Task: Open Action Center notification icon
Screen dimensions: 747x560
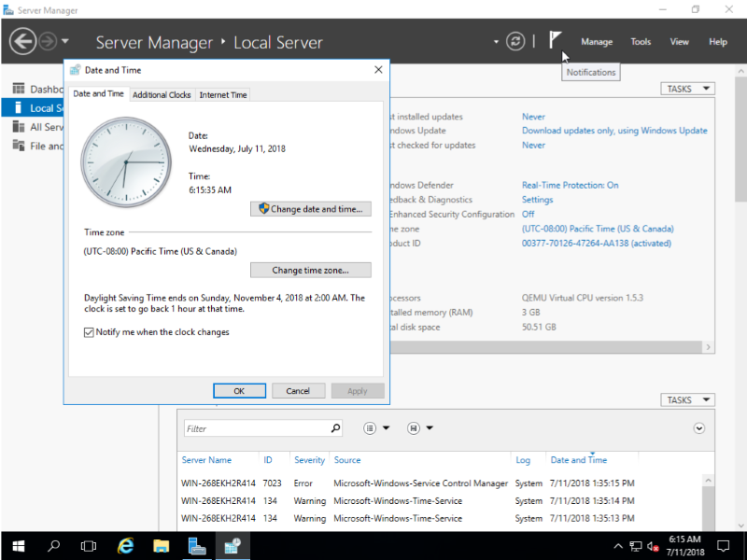Action: (x=723, y=546)
